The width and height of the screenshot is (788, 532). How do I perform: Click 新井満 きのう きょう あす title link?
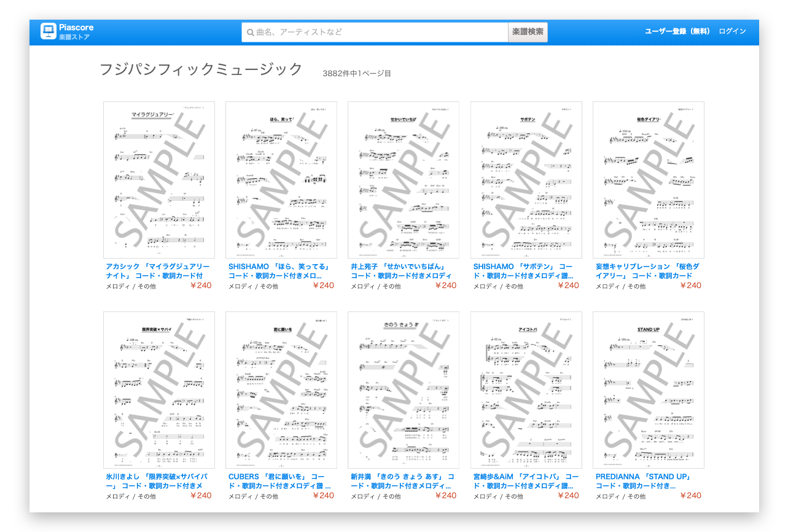click(x=402, y=481)
